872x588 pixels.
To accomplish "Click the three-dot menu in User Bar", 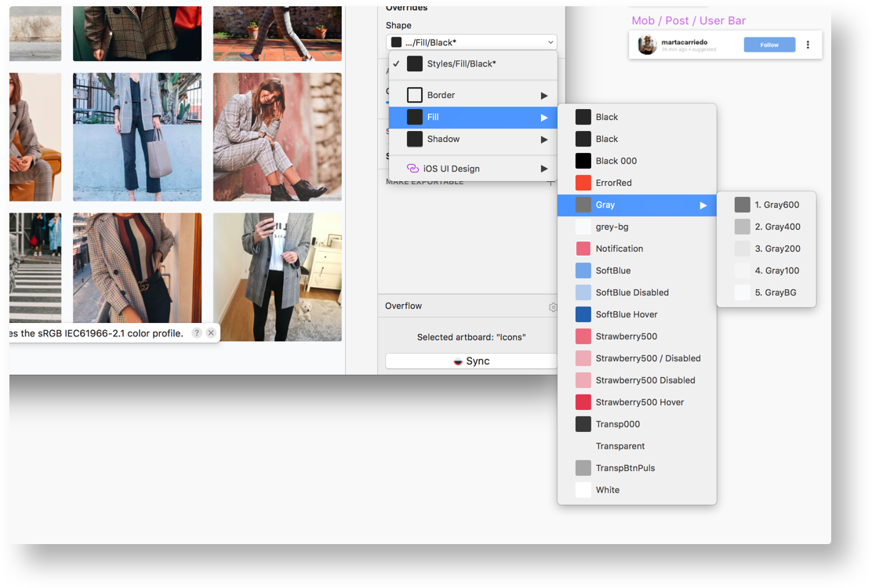I will point(808,45).
